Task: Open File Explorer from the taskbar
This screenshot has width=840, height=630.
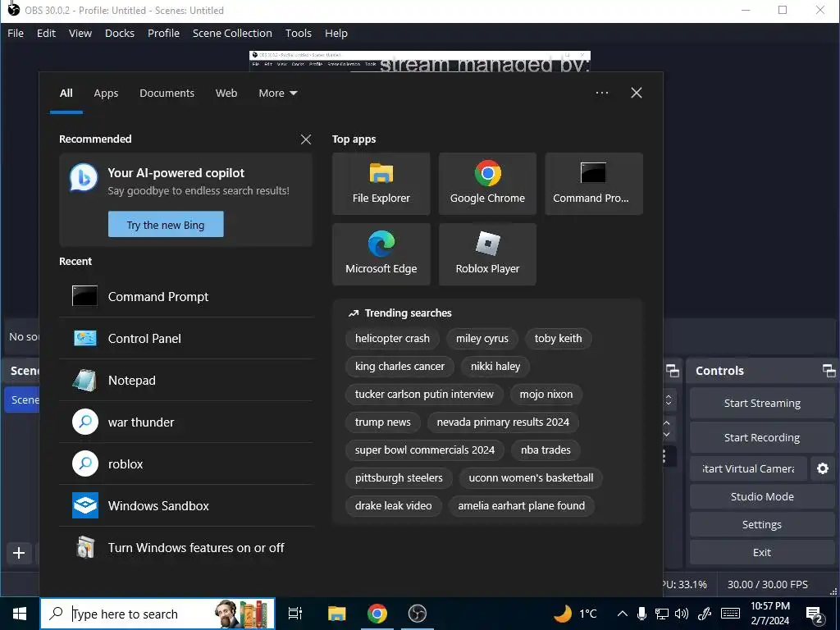Action: click(337, 614)
